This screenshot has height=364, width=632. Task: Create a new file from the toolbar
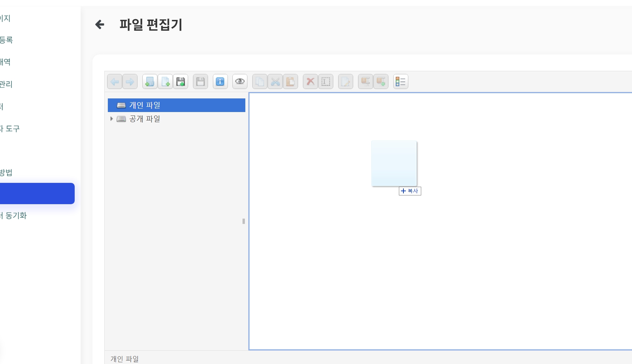(165, 82)
